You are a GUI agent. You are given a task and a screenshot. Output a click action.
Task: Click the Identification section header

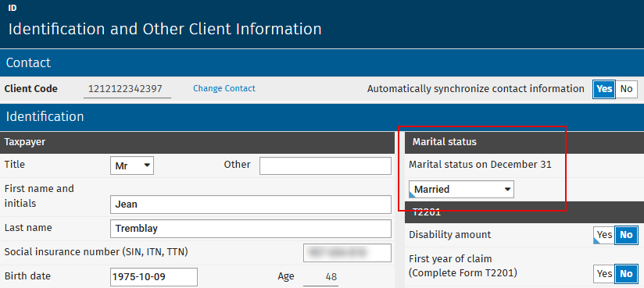[322, 117]
